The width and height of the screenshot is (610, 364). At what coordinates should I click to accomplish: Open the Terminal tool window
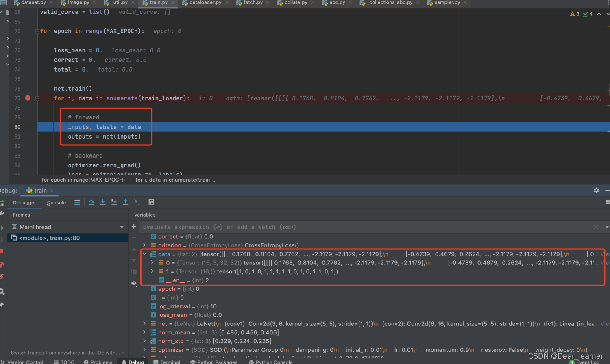[167, 362]
